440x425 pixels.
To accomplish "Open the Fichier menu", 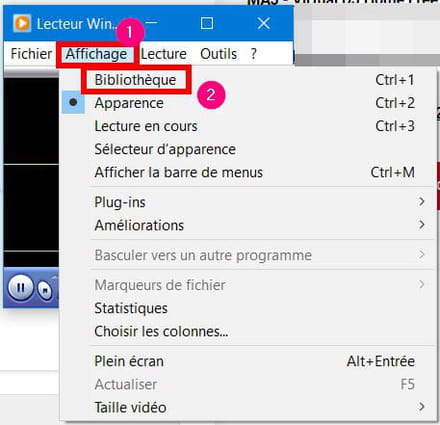I will 31,54.
